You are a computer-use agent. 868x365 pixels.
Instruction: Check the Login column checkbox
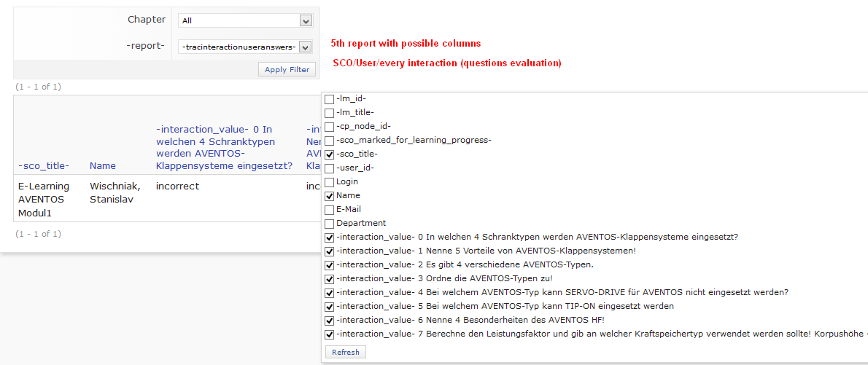coord(330,182)
